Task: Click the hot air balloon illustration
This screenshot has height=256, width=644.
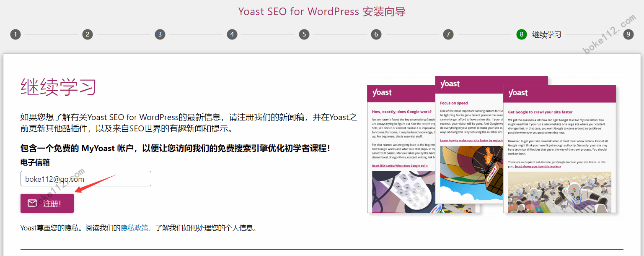Action: tap(471, 174)
